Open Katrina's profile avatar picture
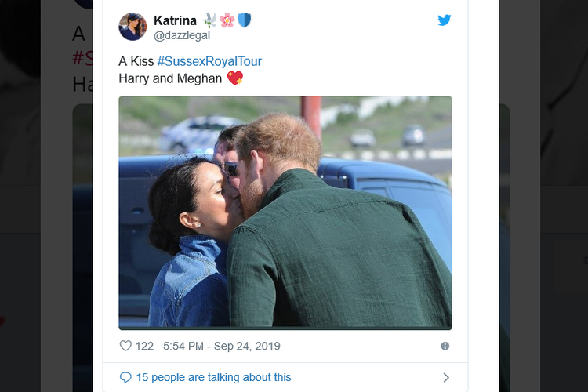This screenshot has height=392, width=588. (132, 27)
